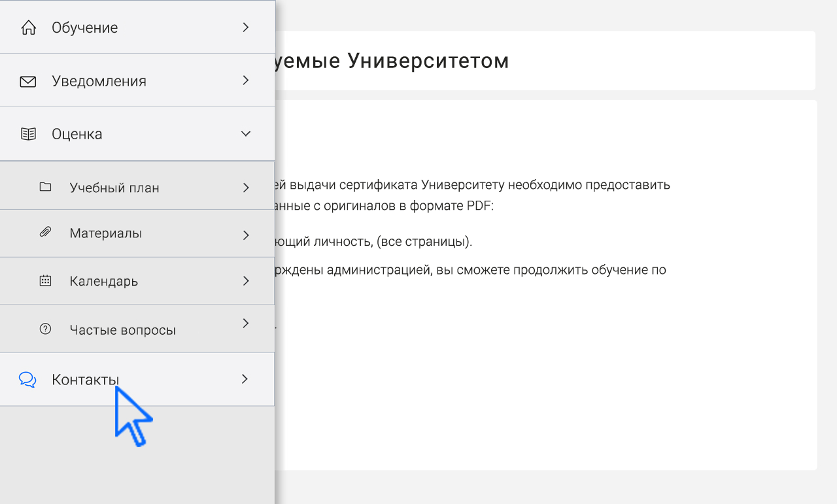The width and height of the screenshot is (837, 504).
Task: Collapse the Оценка section chevron
Action: pyautogui.click(x=246, y=133)
